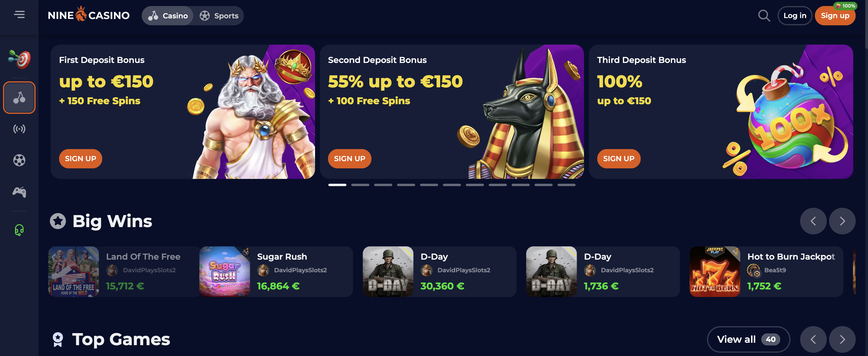Image resolution: width=868 pixels, height=356 pixels.
Task: Open the hamburger menu icon
Action: (x=19, y=14)
